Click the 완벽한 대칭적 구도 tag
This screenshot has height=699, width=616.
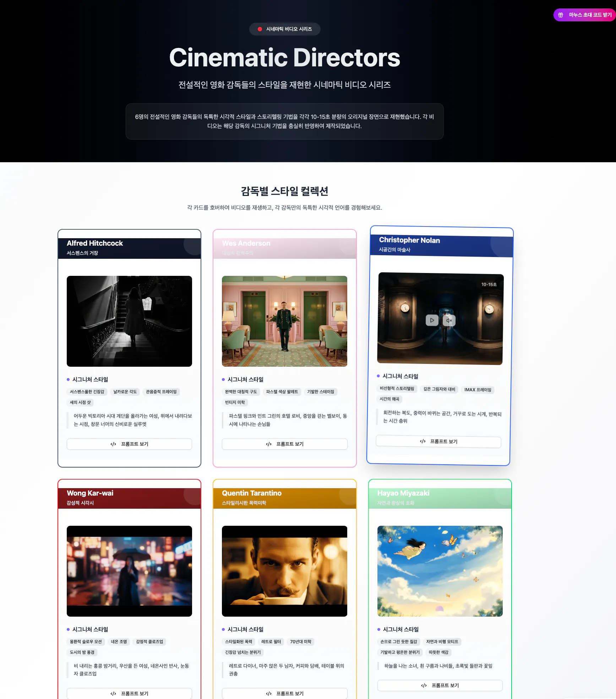click(x=241, y=392)
